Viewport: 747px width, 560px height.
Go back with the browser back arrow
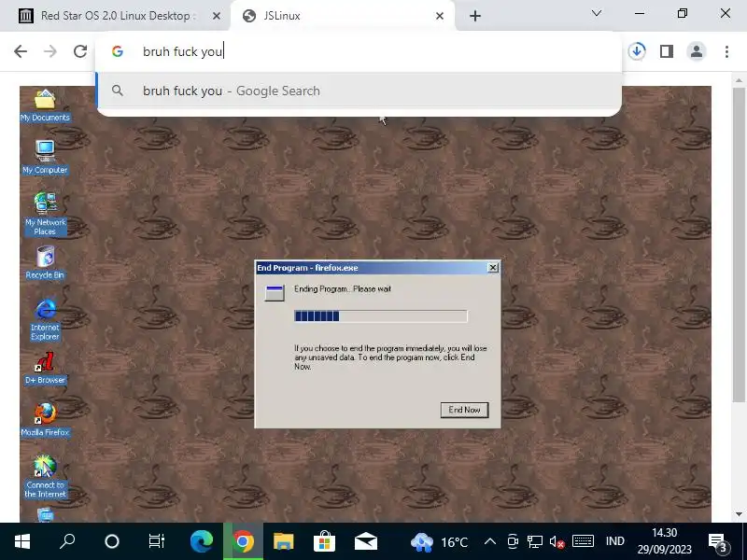coord(21,51)
